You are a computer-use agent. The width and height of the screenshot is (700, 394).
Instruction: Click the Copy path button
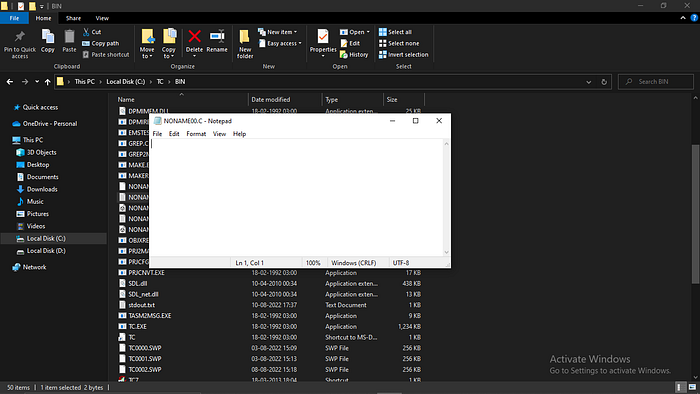click(x=100, y=43)
